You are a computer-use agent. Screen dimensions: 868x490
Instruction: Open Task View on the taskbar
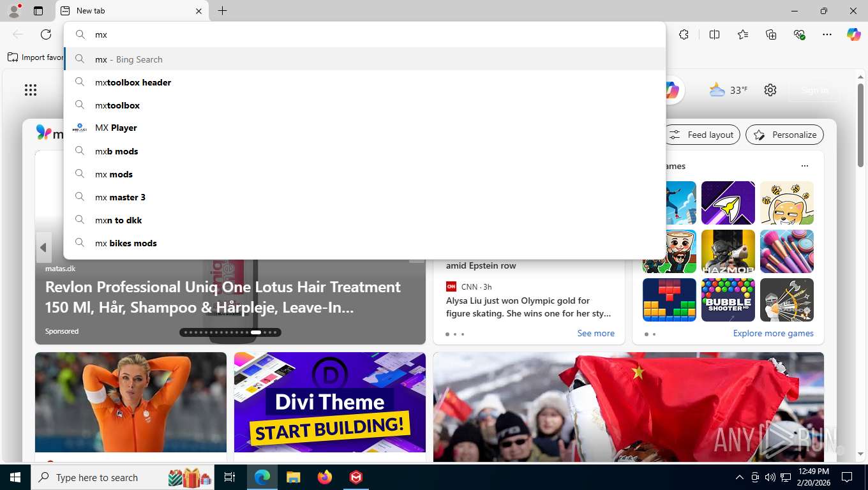coord(230,477)
